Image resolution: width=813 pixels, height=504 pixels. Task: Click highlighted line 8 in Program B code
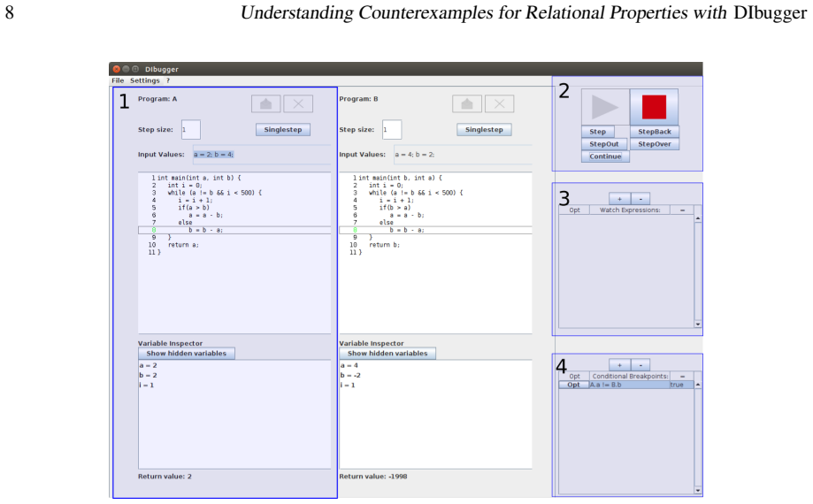point(435,230)
